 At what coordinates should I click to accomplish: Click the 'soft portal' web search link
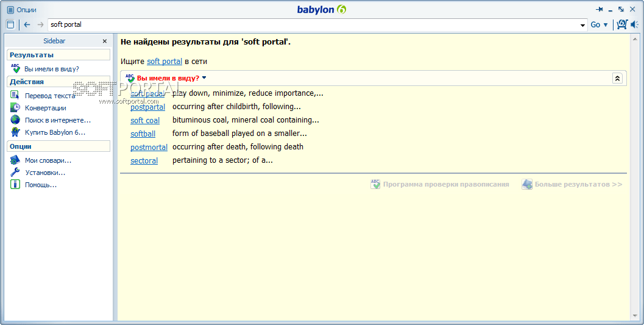[165, 61]
